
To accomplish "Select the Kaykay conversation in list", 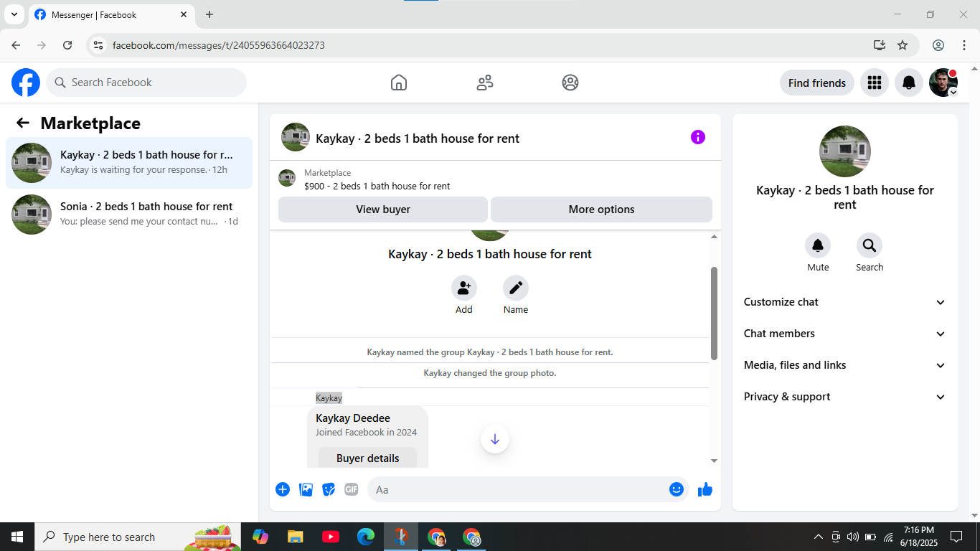I will [129, 163].
